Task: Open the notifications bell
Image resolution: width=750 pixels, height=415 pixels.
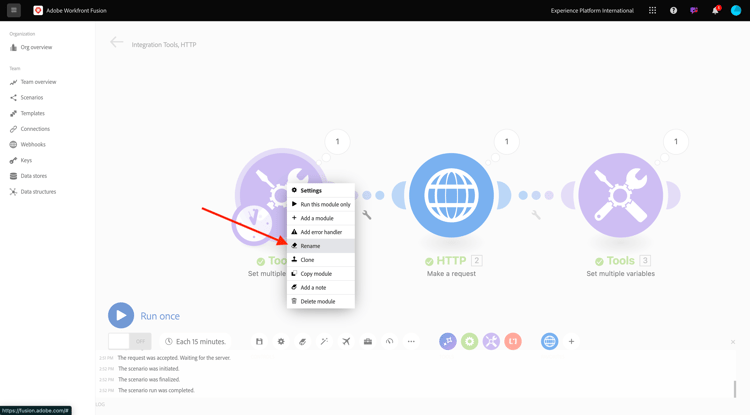Action: point(715,11)
